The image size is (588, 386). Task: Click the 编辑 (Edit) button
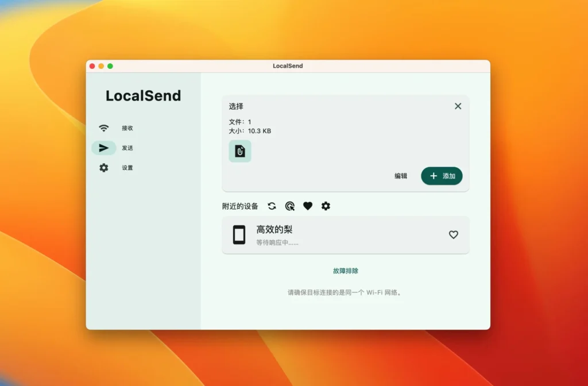tap(401, 176)
